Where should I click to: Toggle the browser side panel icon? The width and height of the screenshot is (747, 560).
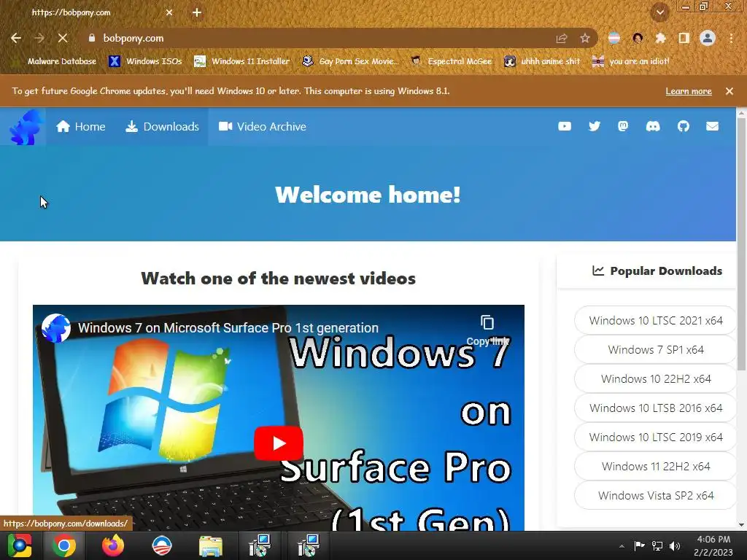(x=684, y=38)
